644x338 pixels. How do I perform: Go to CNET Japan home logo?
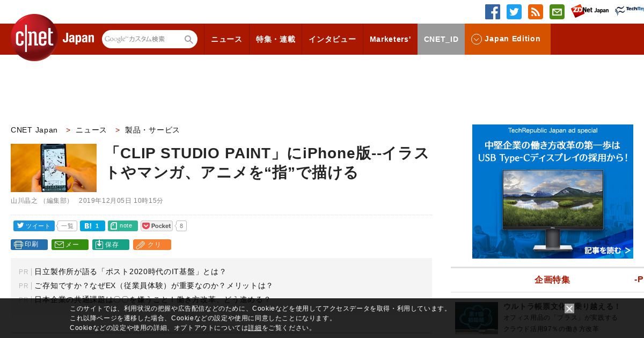(x=52, y=38)
